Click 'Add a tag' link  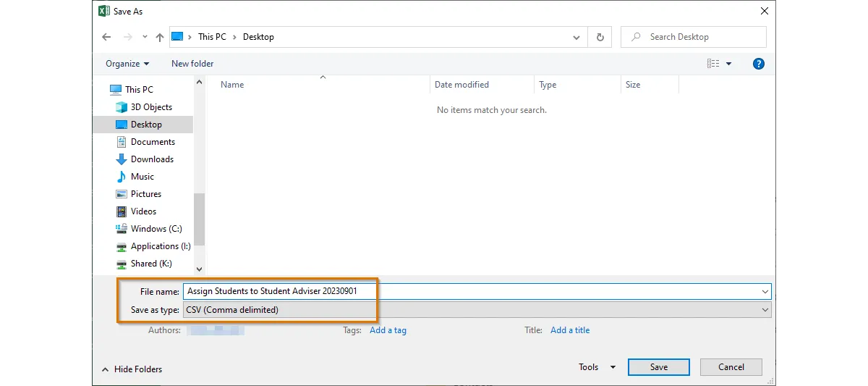388,330
